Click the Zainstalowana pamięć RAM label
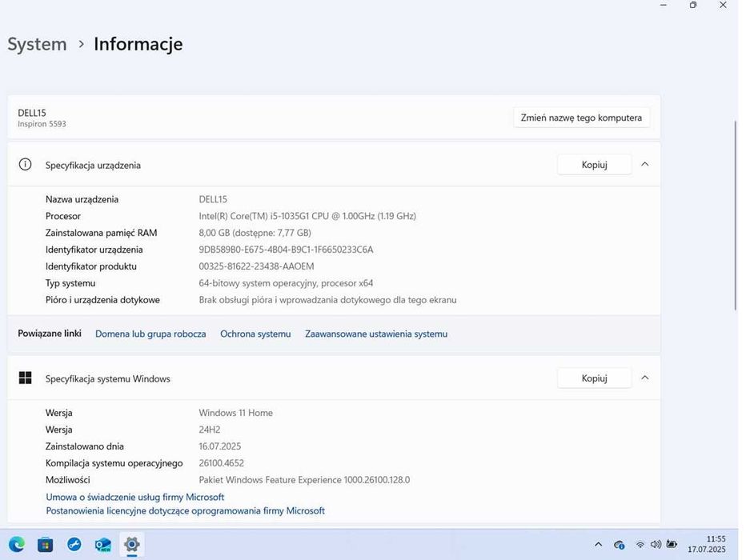This screenshot has height=560, width=754. coord(101,233)
